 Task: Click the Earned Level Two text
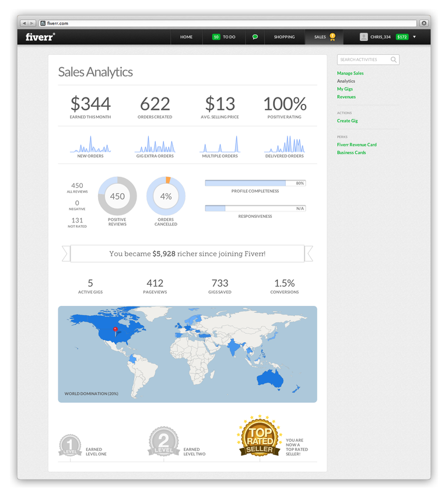tap(194, 451)
